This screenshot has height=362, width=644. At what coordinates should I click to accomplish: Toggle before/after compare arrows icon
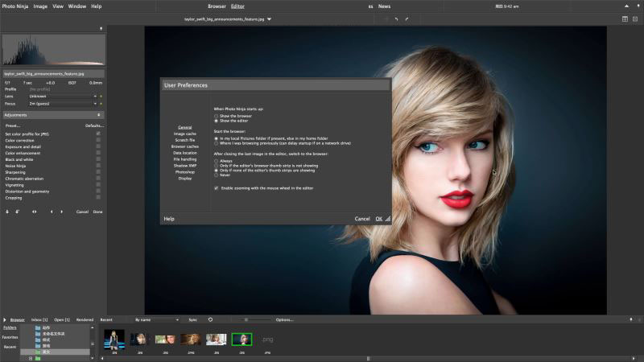[x=35, y=212]
